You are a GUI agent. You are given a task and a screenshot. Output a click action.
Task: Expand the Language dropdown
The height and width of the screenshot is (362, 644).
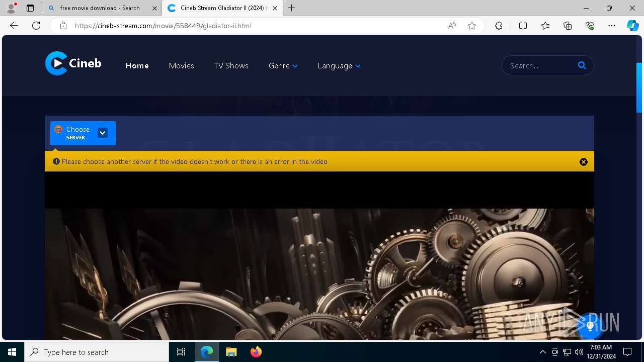339,66
